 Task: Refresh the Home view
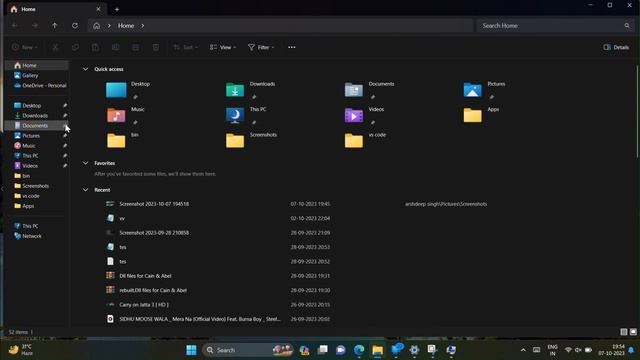75,26
